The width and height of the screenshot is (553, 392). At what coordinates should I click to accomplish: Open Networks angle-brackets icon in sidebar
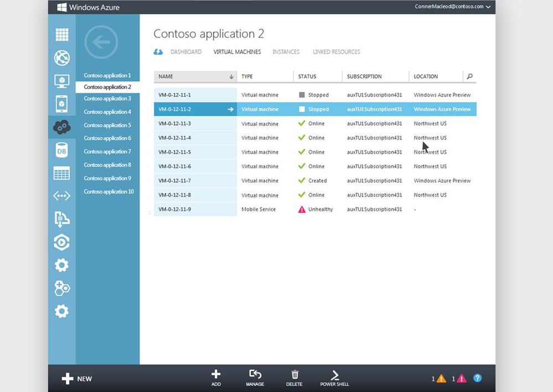(x=61, y=195)
